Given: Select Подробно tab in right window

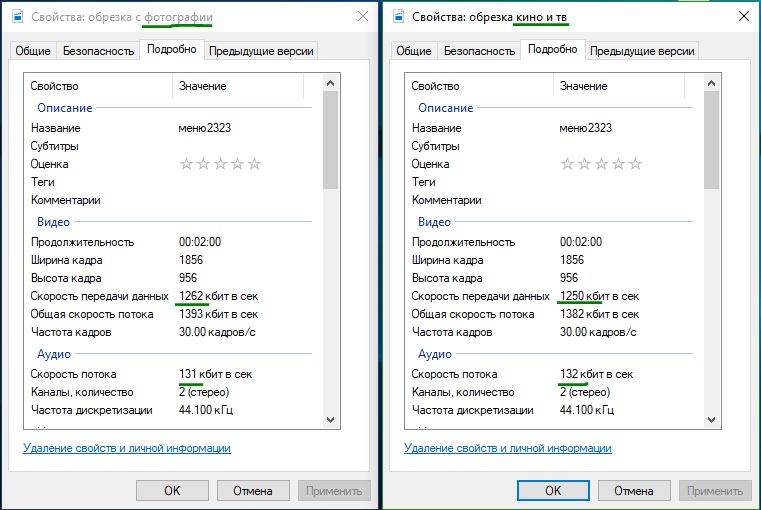Looking at the screenshot, I should click(x=553, y=49).
